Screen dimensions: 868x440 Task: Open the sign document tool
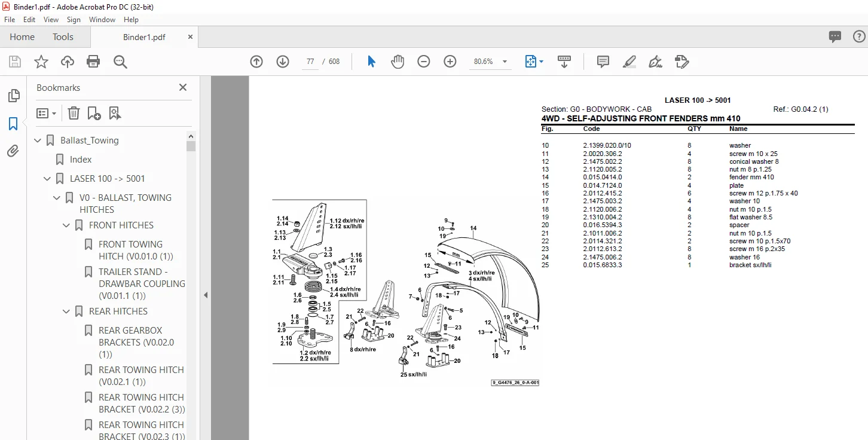click(655, 62)
